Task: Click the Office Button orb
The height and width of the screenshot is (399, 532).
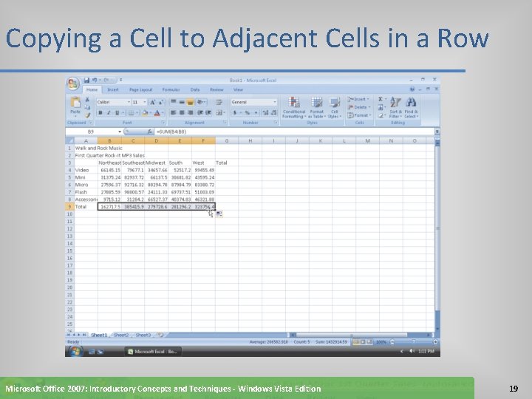Action: [x=73, y=83]
